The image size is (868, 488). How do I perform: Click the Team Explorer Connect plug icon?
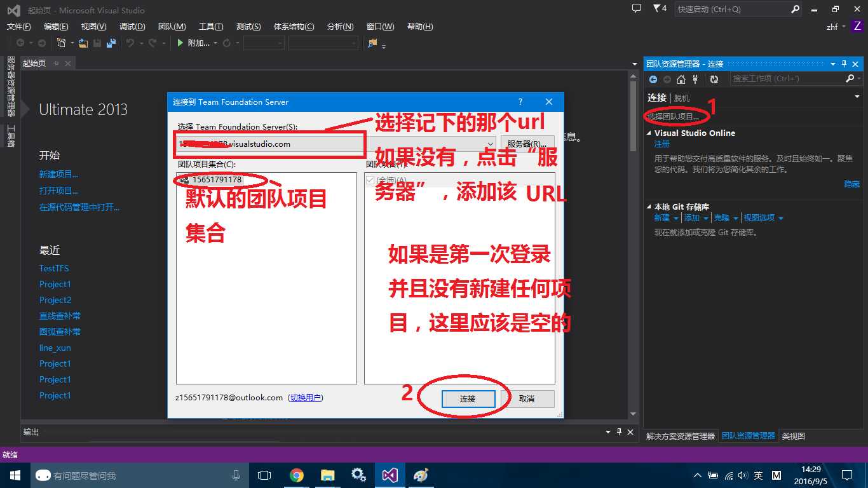695,79
